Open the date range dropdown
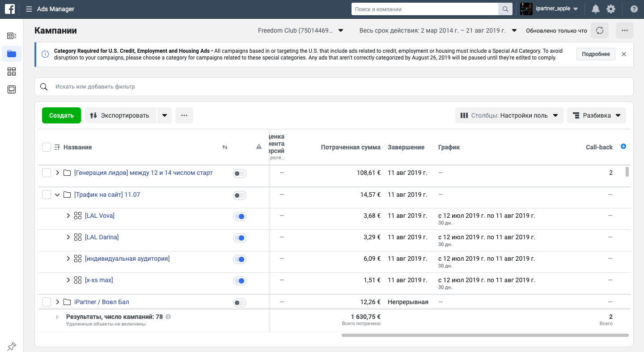Viewport: 644px width, 352px height. coord(438,31)
